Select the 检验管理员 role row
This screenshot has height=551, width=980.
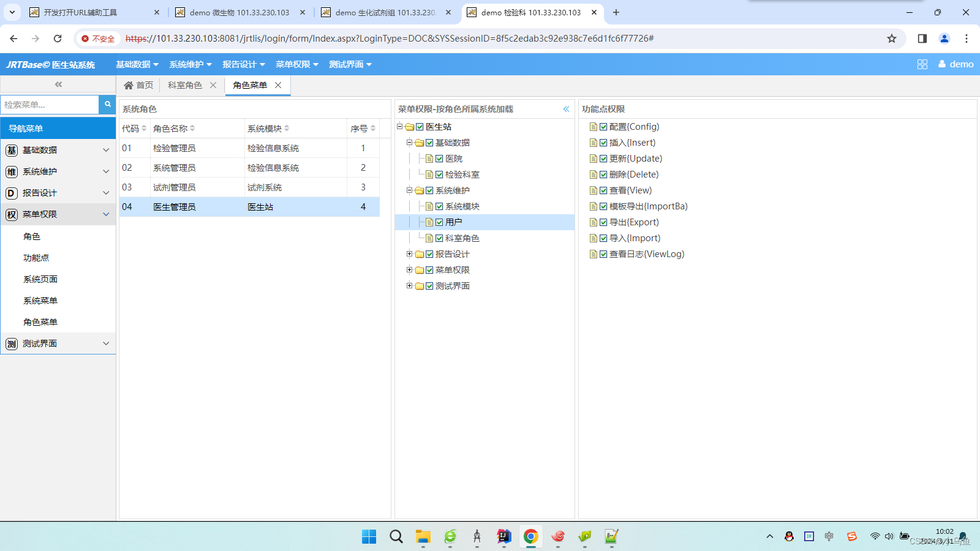[x=249, y=148]
